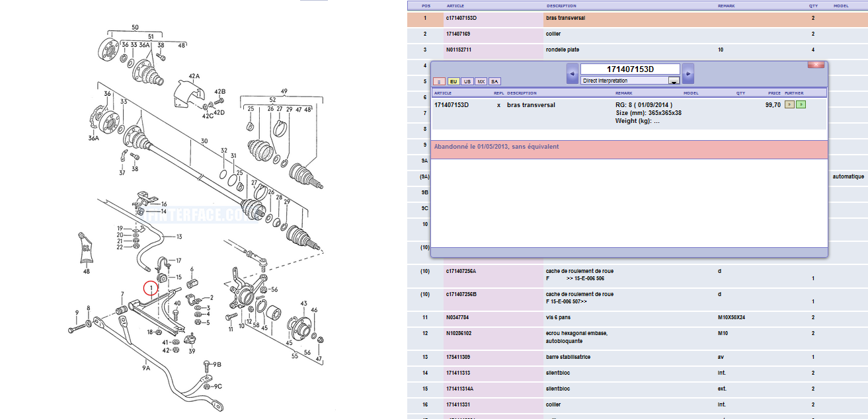Click the tan arrow under Further
This screenshot has height=419, width=868.
click(789, 104)
